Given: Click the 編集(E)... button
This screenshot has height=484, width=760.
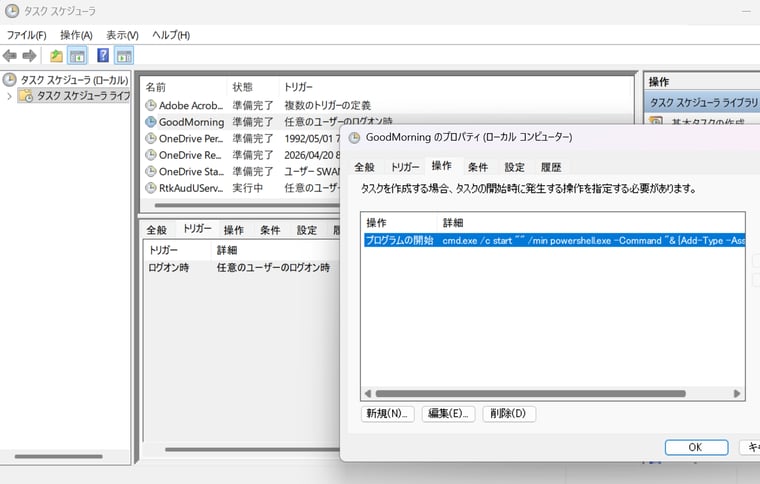Looking at the screenshot, I should point(448,414).
